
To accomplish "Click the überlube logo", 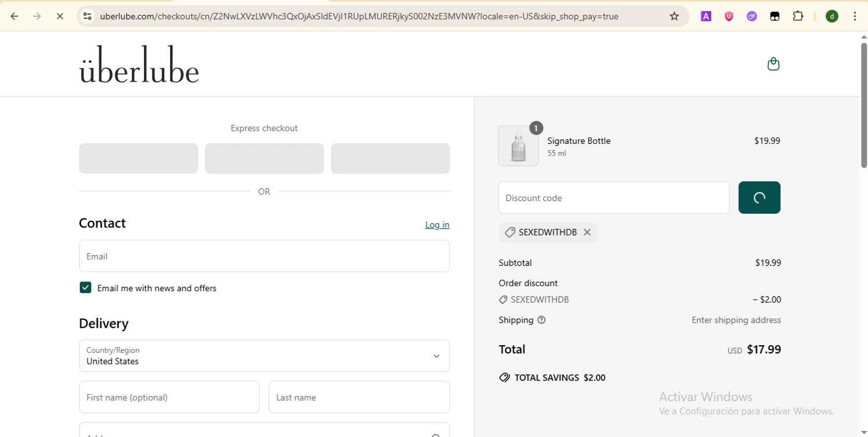I will click(x=139, y=64).
